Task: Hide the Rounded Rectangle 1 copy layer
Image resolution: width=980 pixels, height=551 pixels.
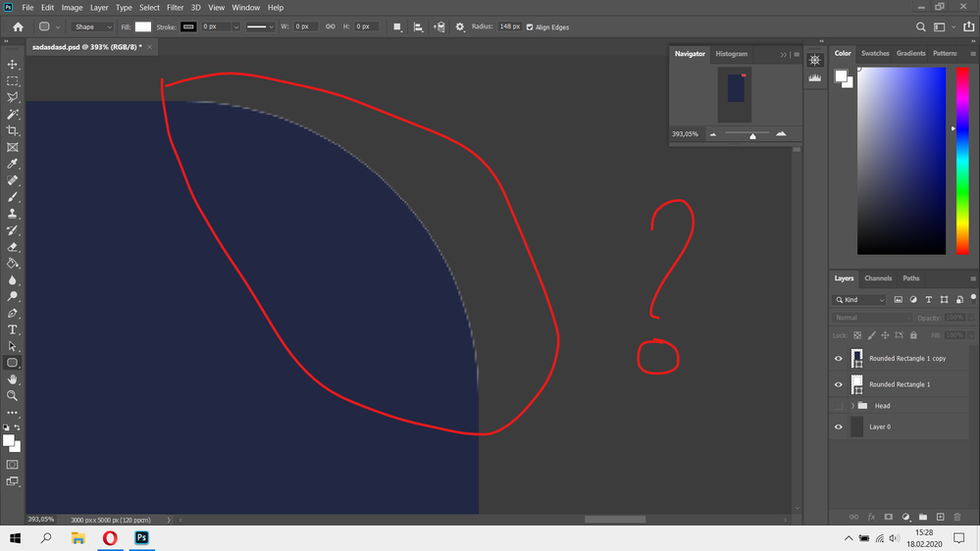Action: click(x=838, y=359)
